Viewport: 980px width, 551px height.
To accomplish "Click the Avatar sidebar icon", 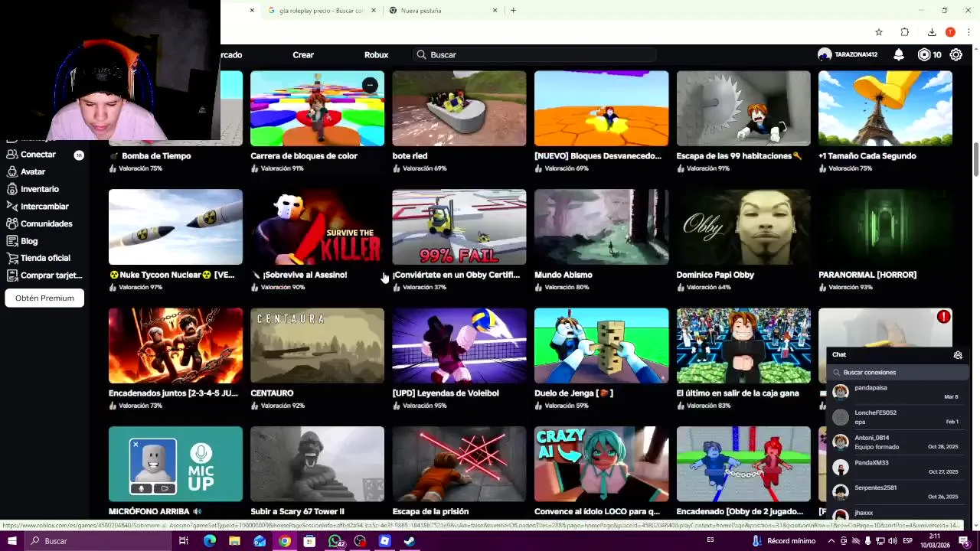I will [12, 171].
